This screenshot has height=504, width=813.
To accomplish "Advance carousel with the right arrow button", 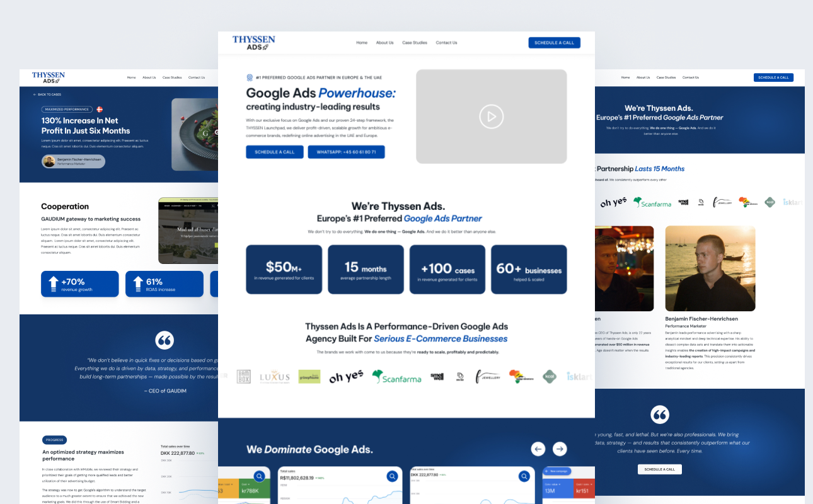I will pos(560,449).
